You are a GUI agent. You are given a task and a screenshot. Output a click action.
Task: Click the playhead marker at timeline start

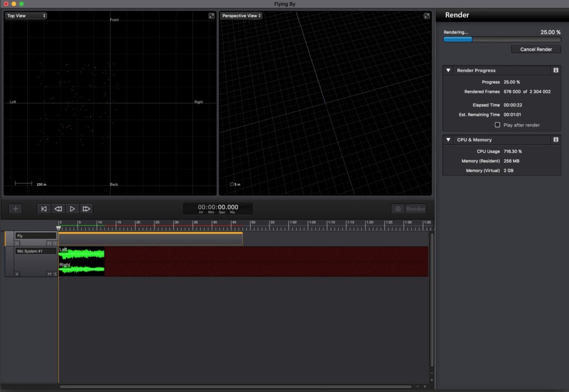click(x=58, y=228)
